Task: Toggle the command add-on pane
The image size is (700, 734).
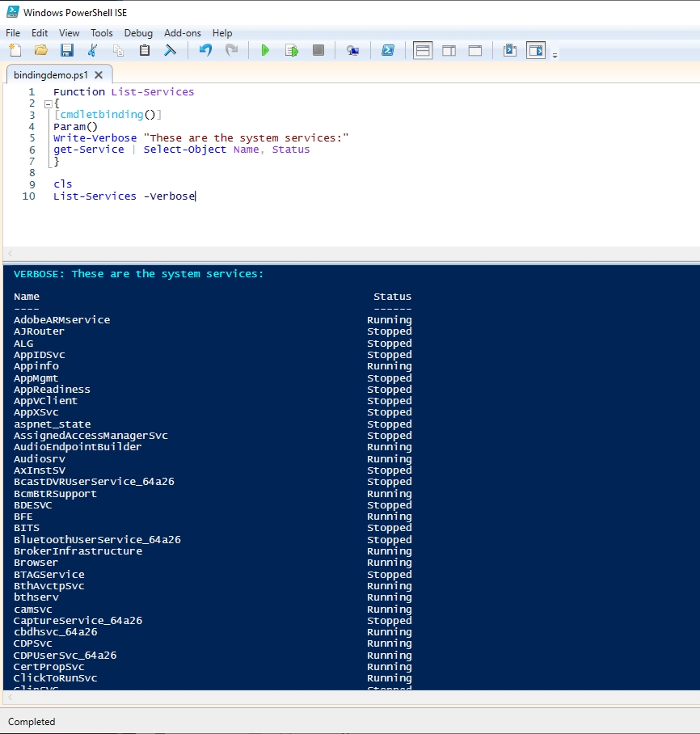Action: point(536,50)
